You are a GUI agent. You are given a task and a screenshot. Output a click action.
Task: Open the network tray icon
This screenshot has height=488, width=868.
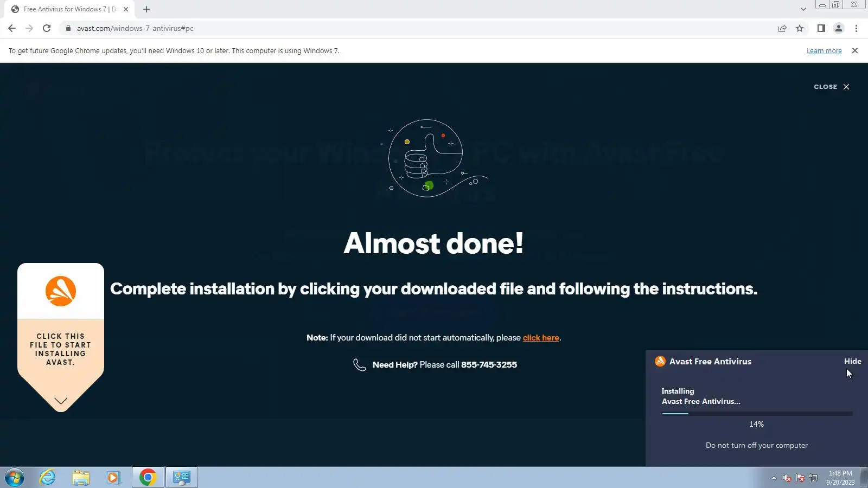(x=813, y=478)
